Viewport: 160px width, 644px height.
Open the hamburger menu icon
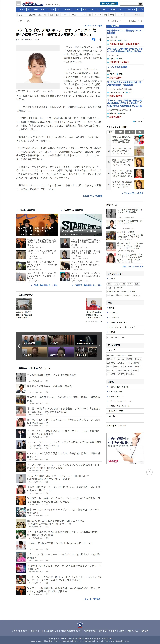click(x=18, y=4)
